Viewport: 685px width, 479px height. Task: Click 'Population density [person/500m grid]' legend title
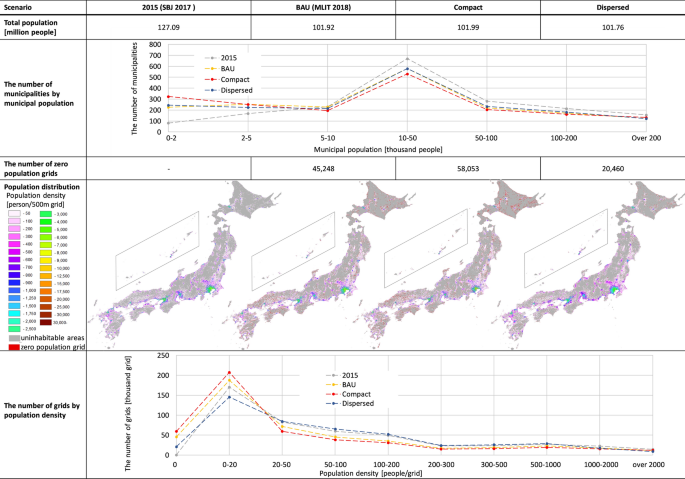coord(36,200)
